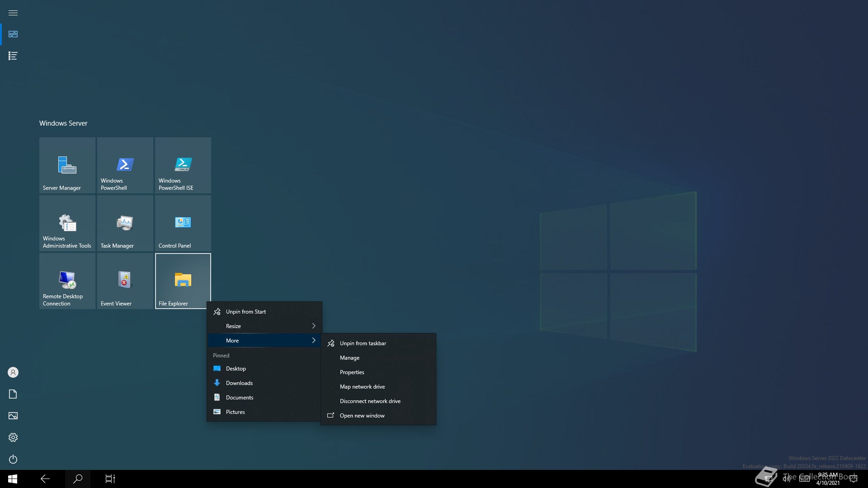Open Pictures from Start sidebar
This screenshot has width=868, height=488.
click(13, 416)
